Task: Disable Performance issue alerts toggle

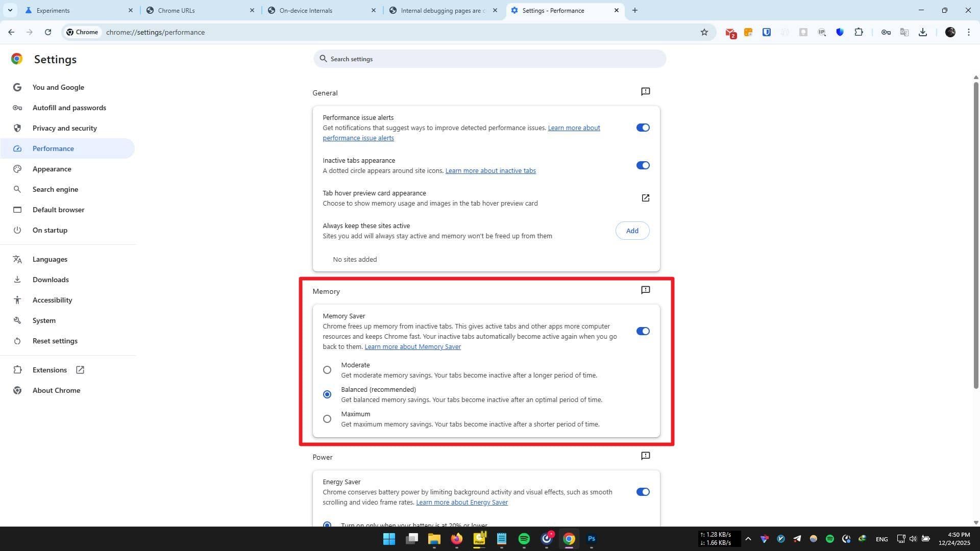Action: click(x=643, y=128)
